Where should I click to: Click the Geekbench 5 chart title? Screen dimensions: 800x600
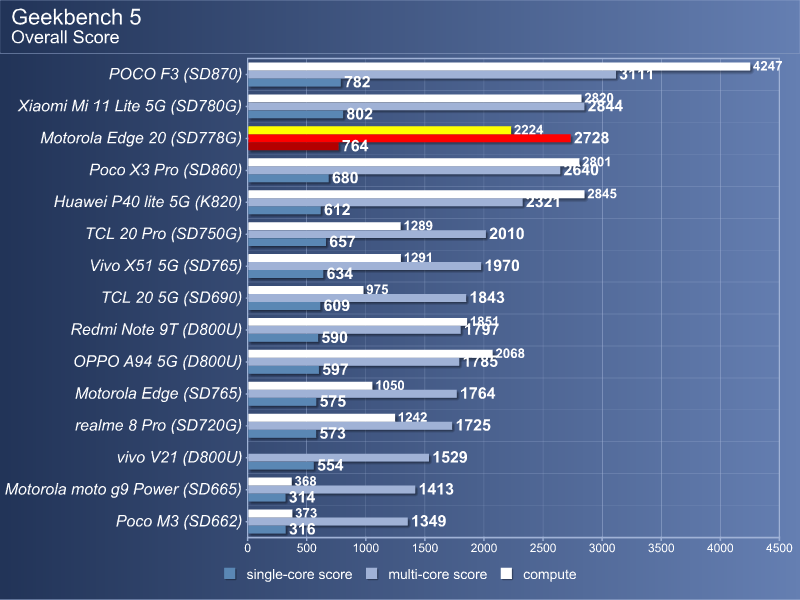tap(76, 17)
